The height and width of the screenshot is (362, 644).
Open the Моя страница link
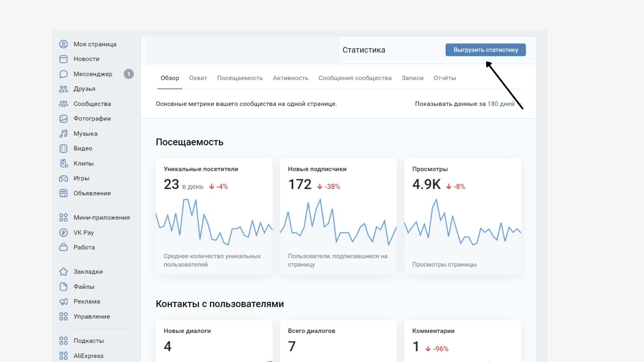[x=95, y=44]
